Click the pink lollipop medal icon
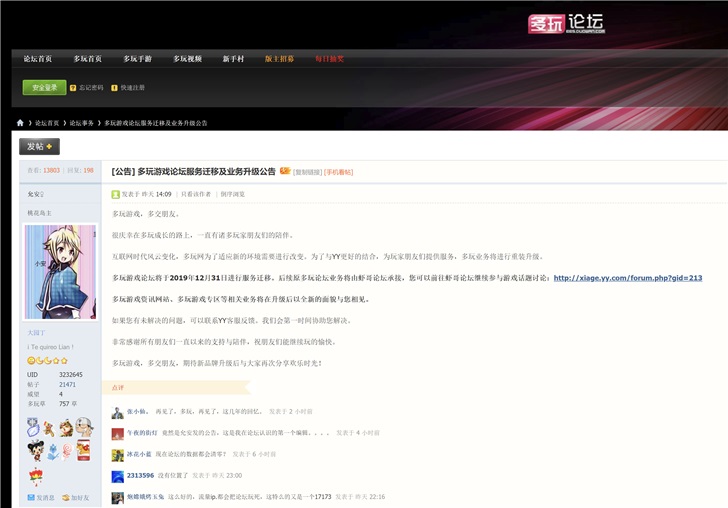The width and height of the screenshot is (728, 508). tap(67, 452)
